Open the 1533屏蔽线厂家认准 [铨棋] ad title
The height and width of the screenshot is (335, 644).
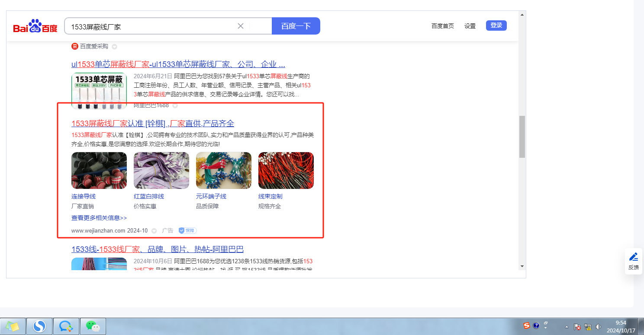point(153,124)
